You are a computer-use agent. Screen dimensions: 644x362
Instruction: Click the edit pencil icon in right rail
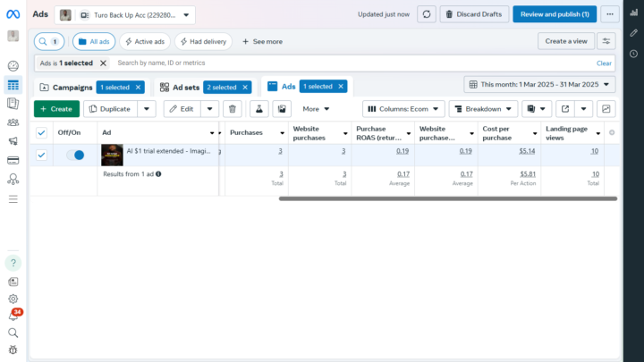[x=633, y=33]
